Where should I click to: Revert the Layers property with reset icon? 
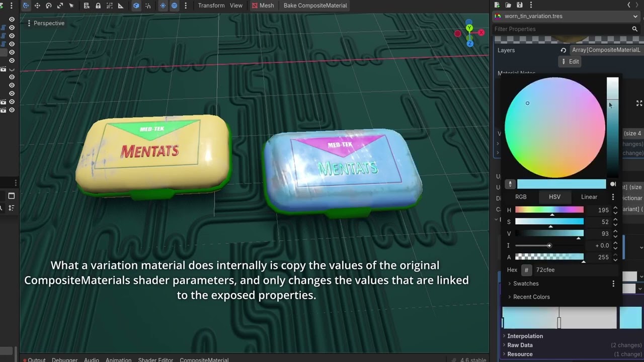pyautogui.click(x=563, y=50)
